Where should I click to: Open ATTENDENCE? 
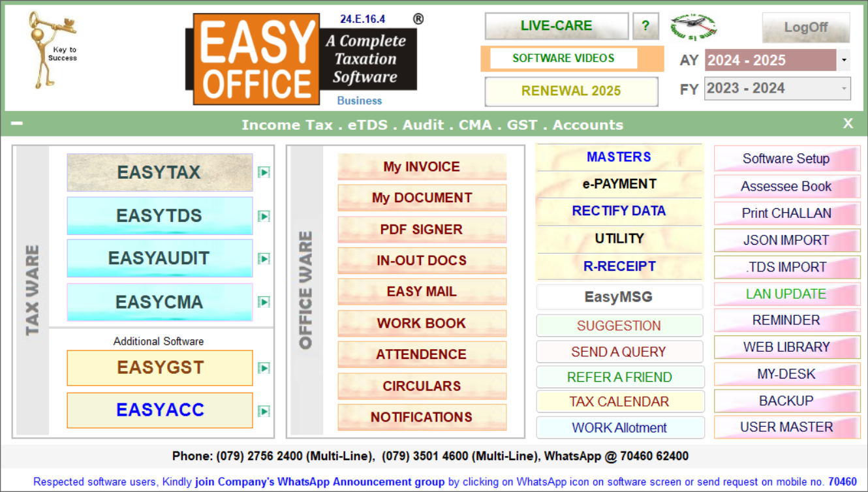click(422, 354)
